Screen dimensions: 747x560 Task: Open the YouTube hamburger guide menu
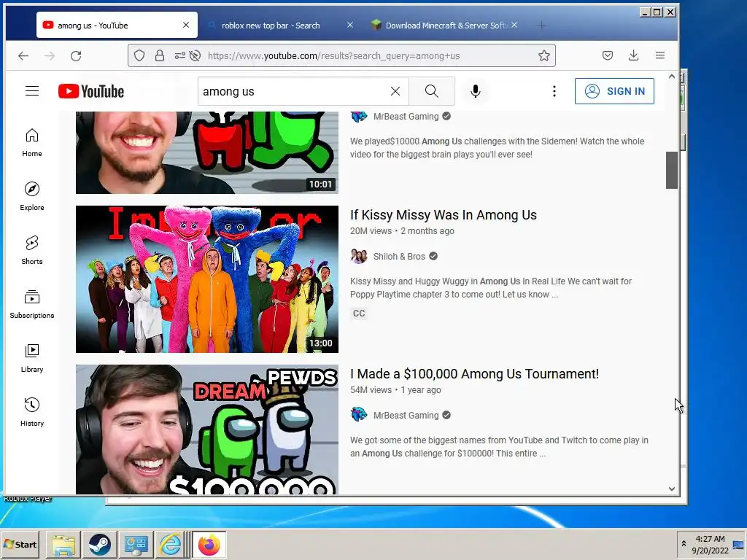point(32,91)
